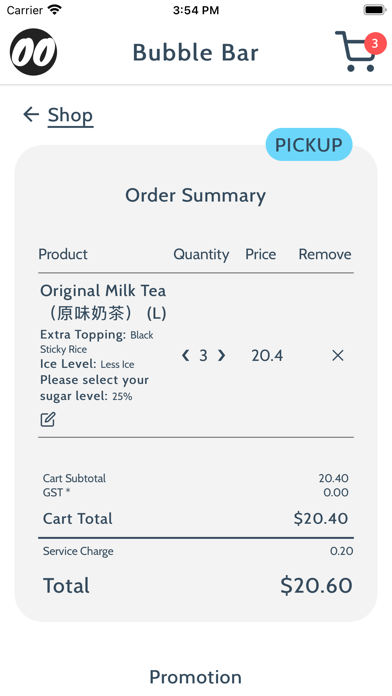Tap the Order Summary heading
Screen dimensions: 392x696
point(195,195)
